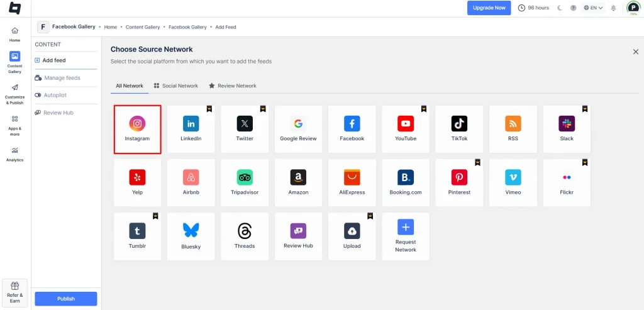Image resolution: width=644 pixels, height=310 pixels.
Task: Click the Upgrade Now button
Action: (489, 8)
